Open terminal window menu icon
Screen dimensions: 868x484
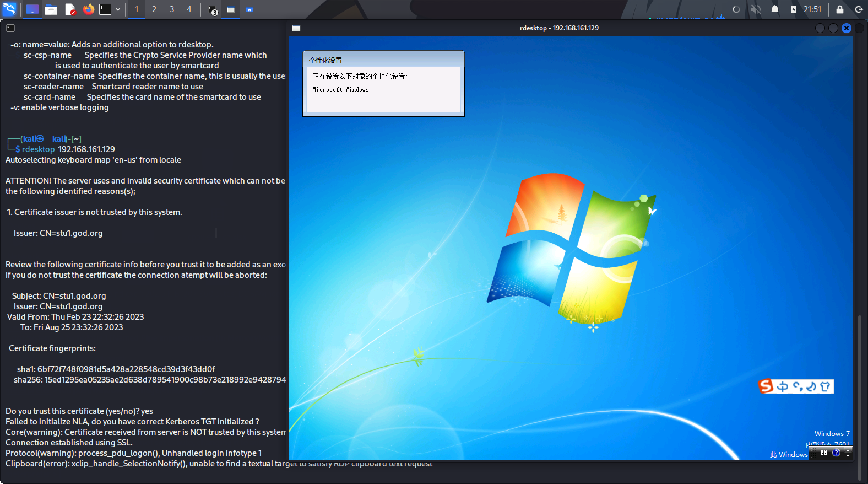click(10, 28)
